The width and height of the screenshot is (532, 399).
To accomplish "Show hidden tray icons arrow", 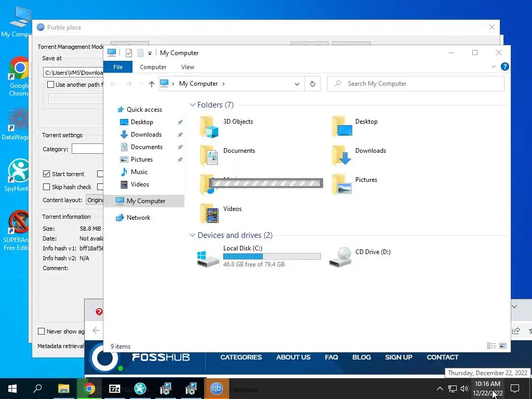I will point(440,389).
